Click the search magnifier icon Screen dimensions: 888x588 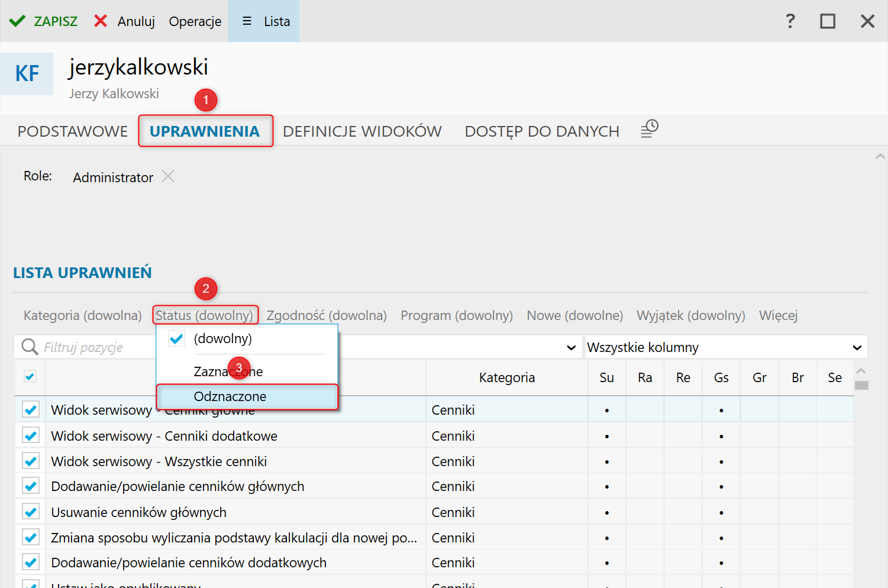pyautogui.click(x=29, y=347)
